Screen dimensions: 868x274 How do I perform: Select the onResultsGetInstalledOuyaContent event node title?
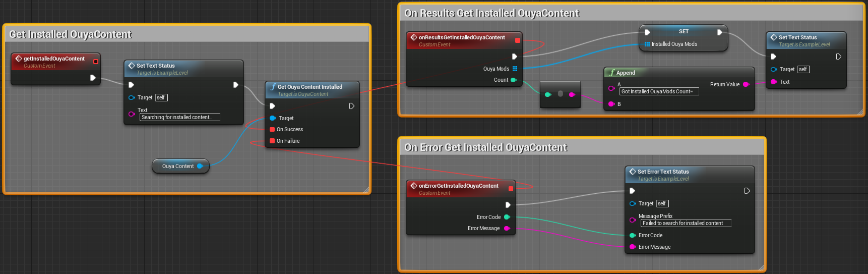pos(462,37)
